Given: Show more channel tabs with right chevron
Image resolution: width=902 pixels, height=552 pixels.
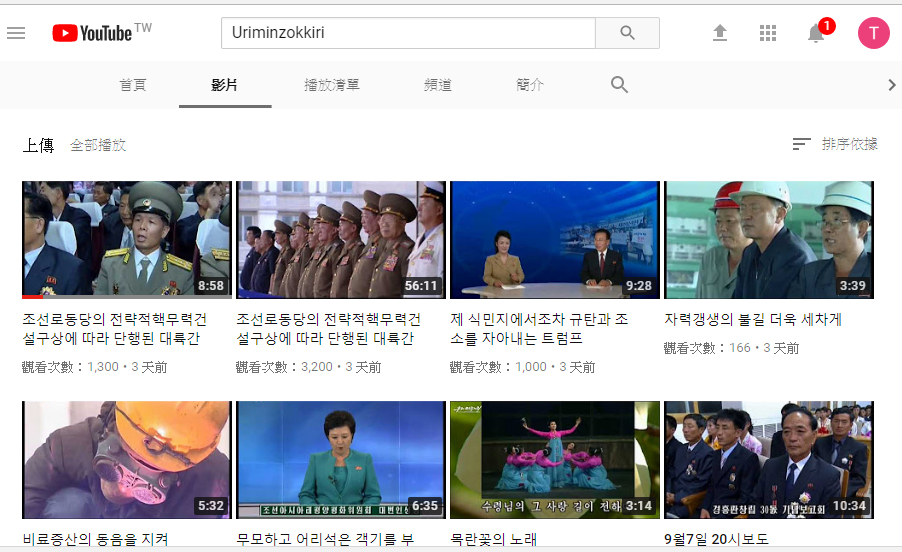Looking at the screenshot, I should click(x=892, y=85).
